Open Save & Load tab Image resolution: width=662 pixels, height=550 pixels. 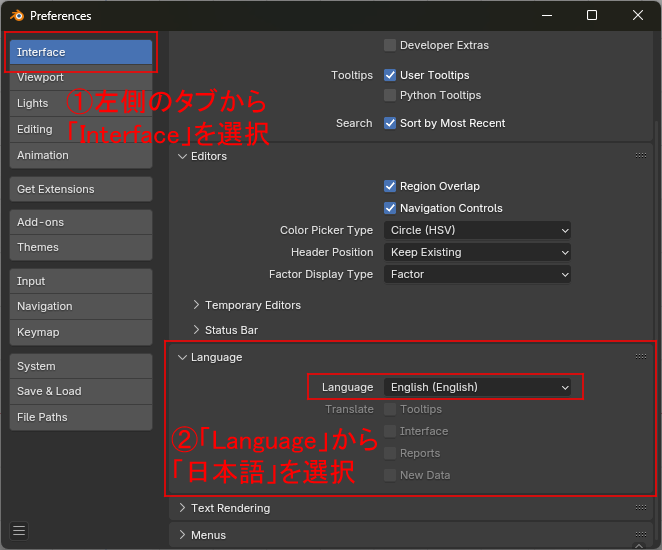[81, 391]
